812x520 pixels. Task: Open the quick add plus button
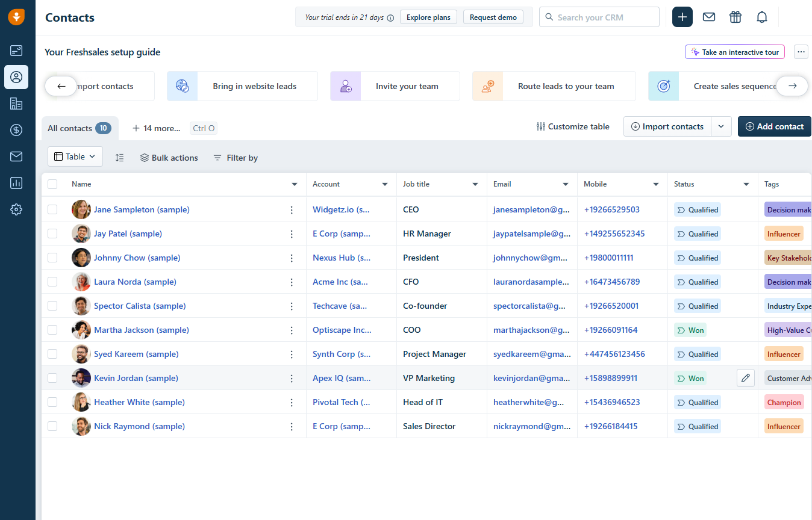(682, 17)
